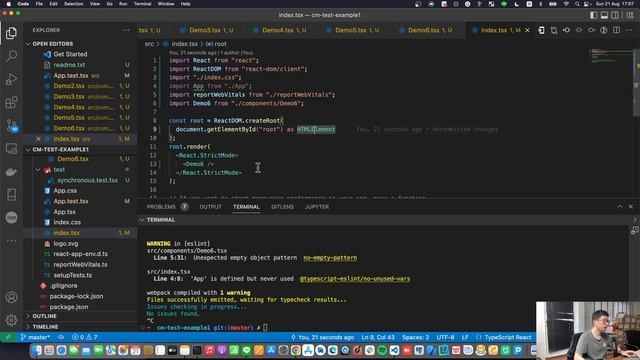640x360 pixels.
Task: Open App.css in file tree
Action: point(65,191)
